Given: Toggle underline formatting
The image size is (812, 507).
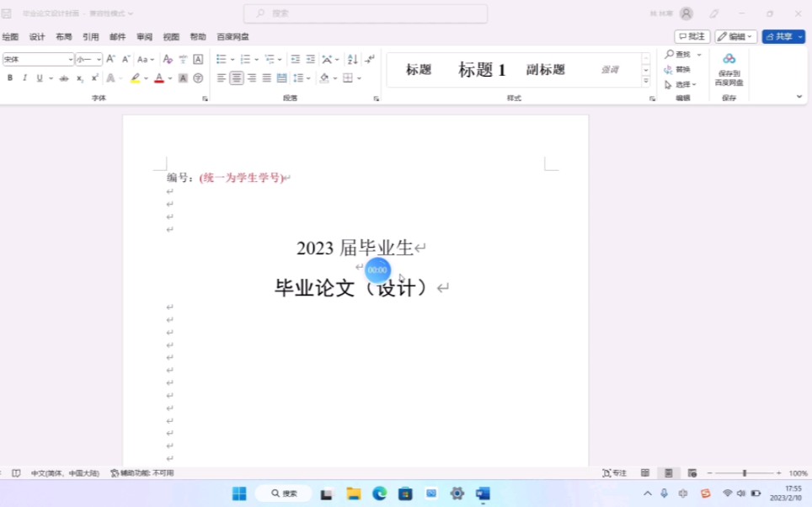Looking at the screenshot, I should pyautogui.click(x=39, y=77).
